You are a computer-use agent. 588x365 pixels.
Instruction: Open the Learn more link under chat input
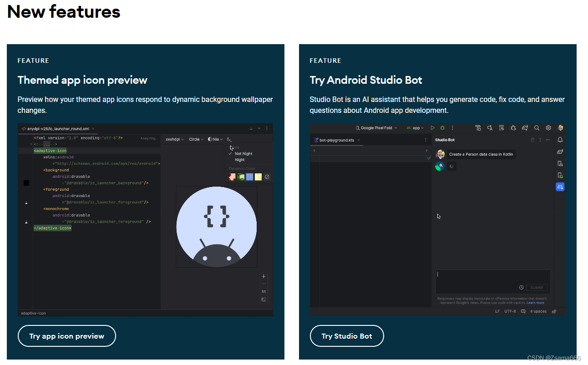pos(535,303)
